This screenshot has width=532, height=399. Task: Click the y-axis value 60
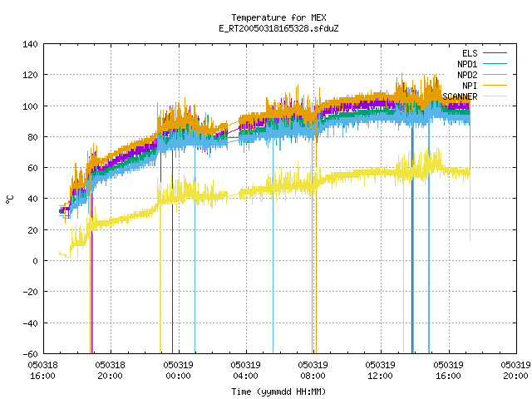click(x=32, y=168)
